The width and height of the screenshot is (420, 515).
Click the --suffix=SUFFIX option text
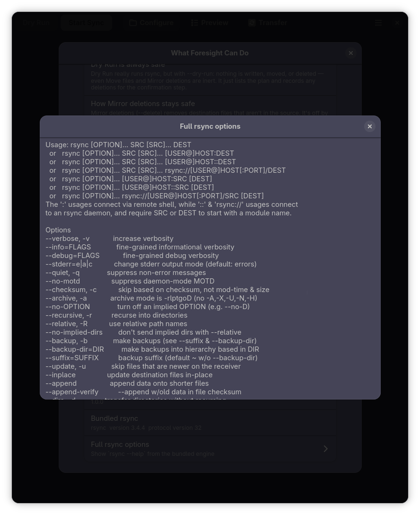tap(72, 358)
